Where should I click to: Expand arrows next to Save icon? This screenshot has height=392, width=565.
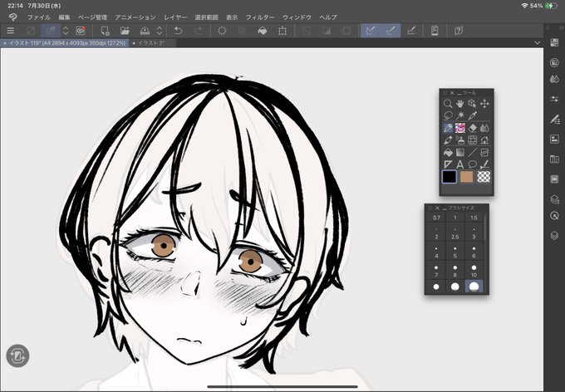160,31
